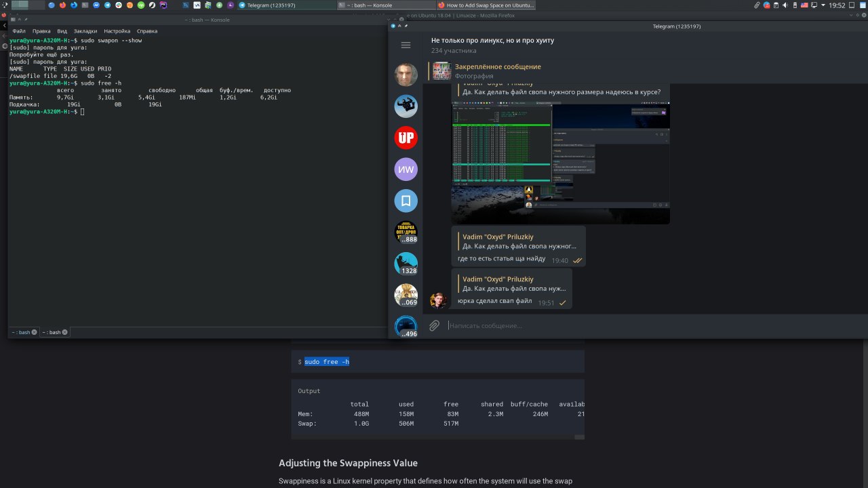
Task: Click 234 участника member count
Action: click(454, 51)
